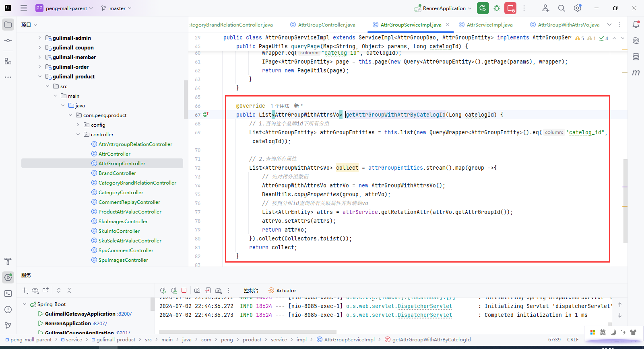Open the Notifications bell
644x349 pixels.
636,25
